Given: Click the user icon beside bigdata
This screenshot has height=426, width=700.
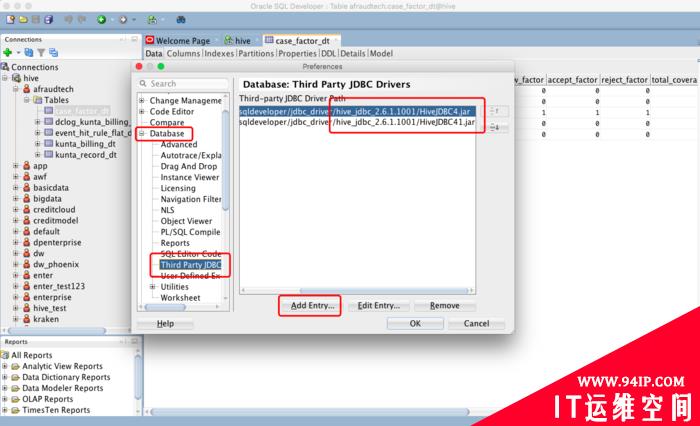Looking at the screenshot, I should (x=27, y=198).
